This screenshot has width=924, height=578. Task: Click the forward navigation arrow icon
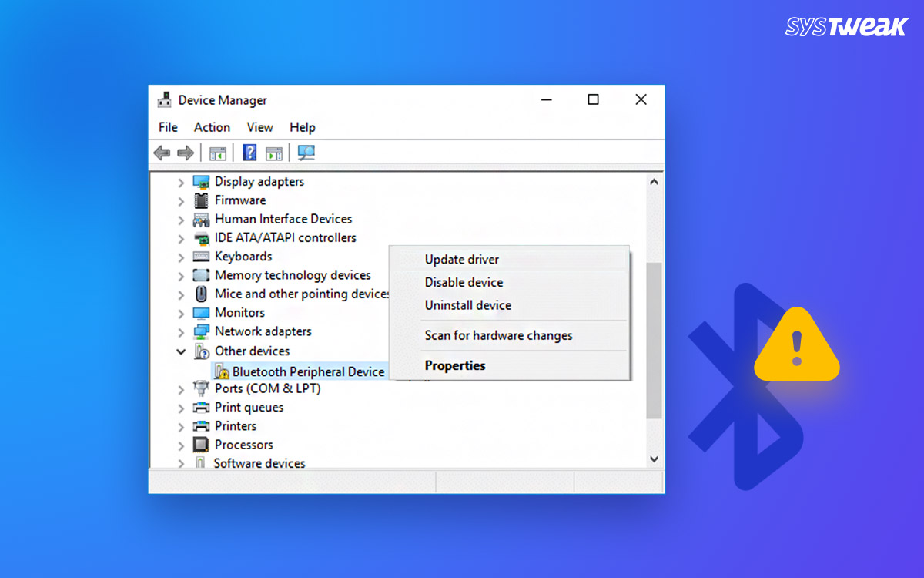184,152
